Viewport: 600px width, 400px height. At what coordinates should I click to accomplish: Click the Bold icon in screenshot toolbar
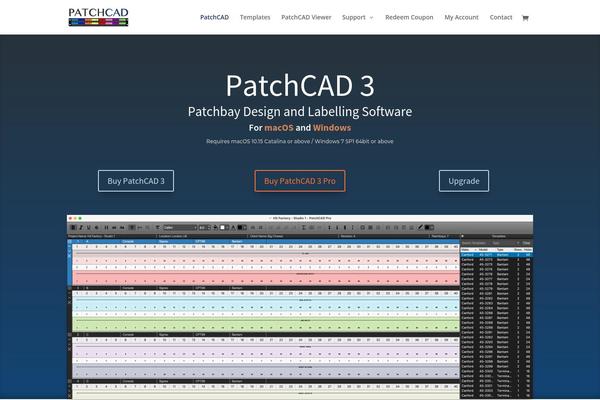point(73,227)
